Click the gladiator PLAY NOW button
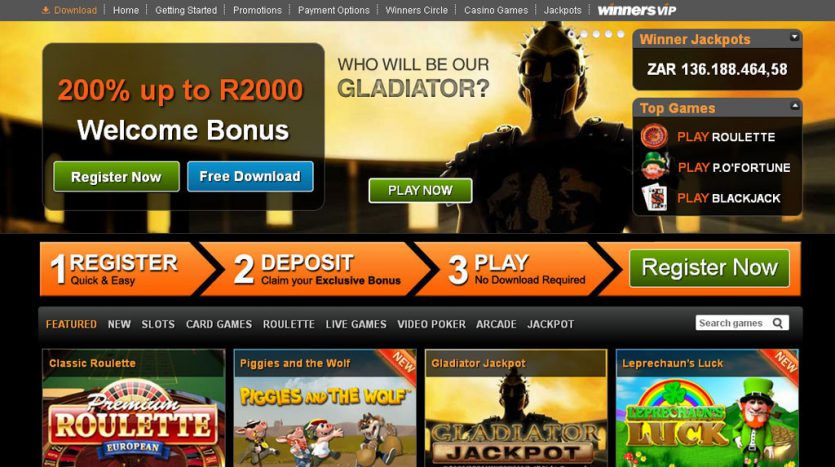The height and width of the screenshot is (467, 835). [x=420, y=190]
